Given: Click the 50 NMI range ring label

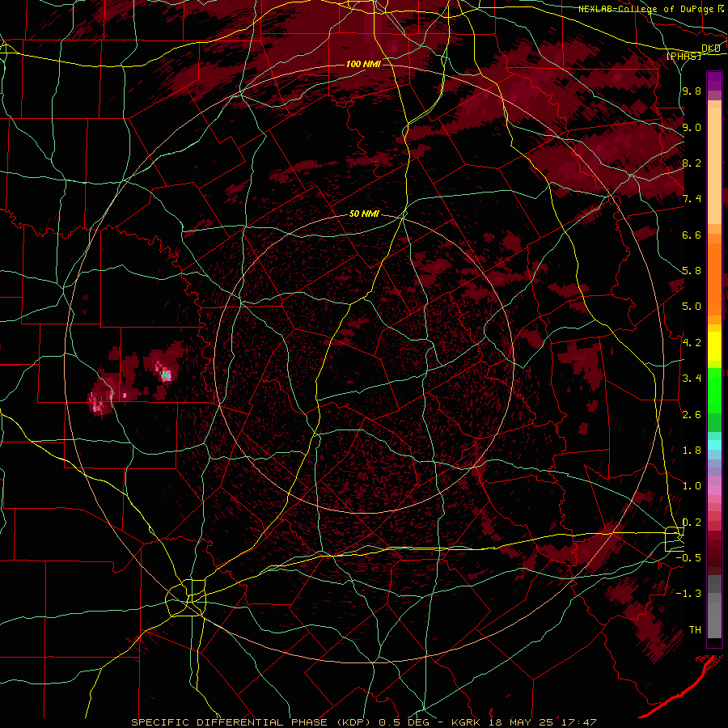Looking at the screenshot, I should 364,214.
